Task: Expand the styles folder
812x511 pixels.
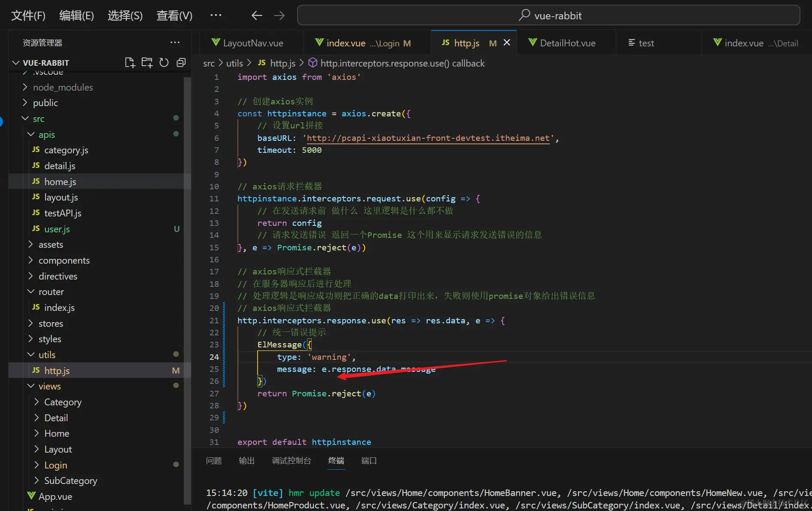Action: 50,339
